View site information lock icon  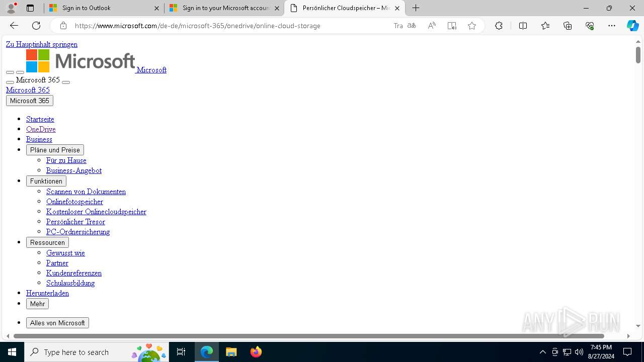coord(63,26)
